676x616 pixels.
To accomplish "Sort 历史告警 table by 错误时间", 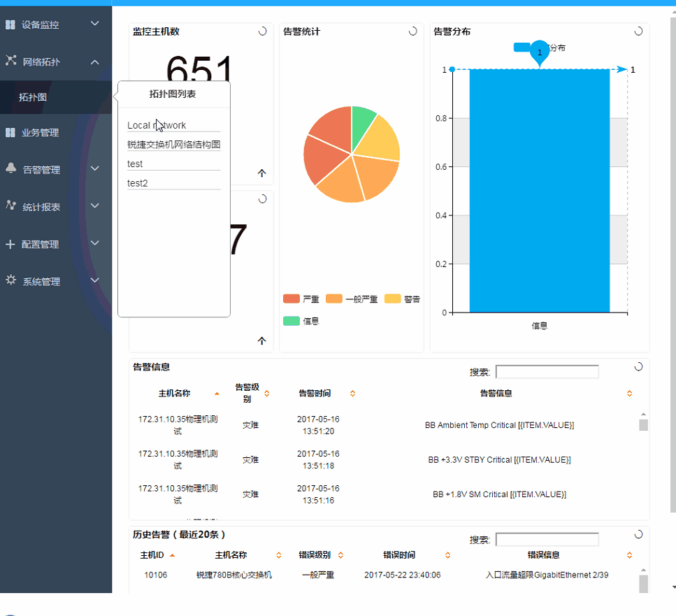I will click(448, 555).
